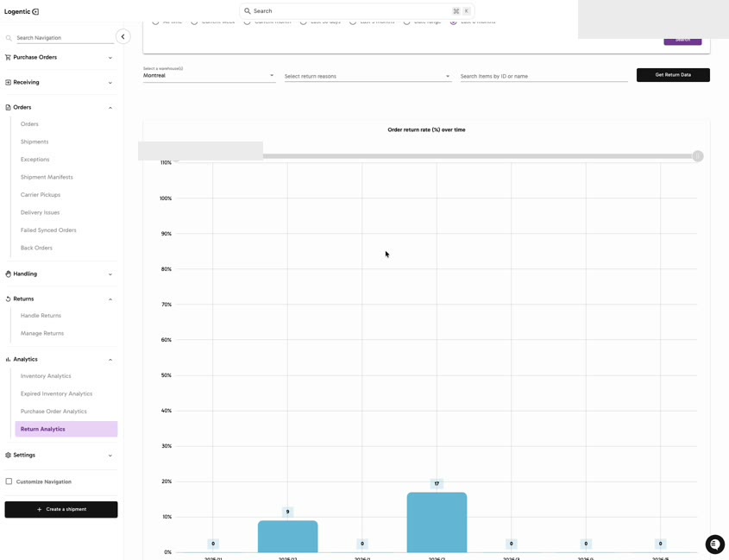Click the Create a shipment button
Screen dimensions: 729x560
[x=61, y=509]
